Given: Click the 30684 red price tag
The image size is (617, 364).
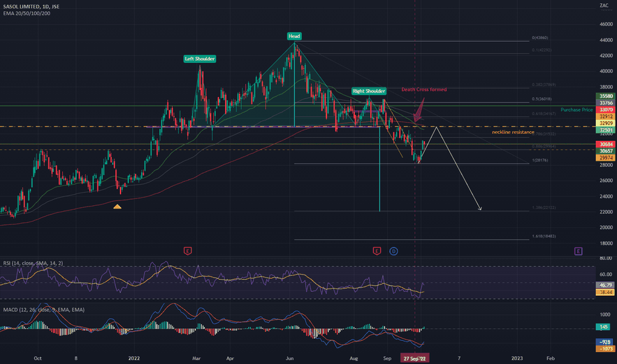Looking at the screenshot, I should pos(606,144).
